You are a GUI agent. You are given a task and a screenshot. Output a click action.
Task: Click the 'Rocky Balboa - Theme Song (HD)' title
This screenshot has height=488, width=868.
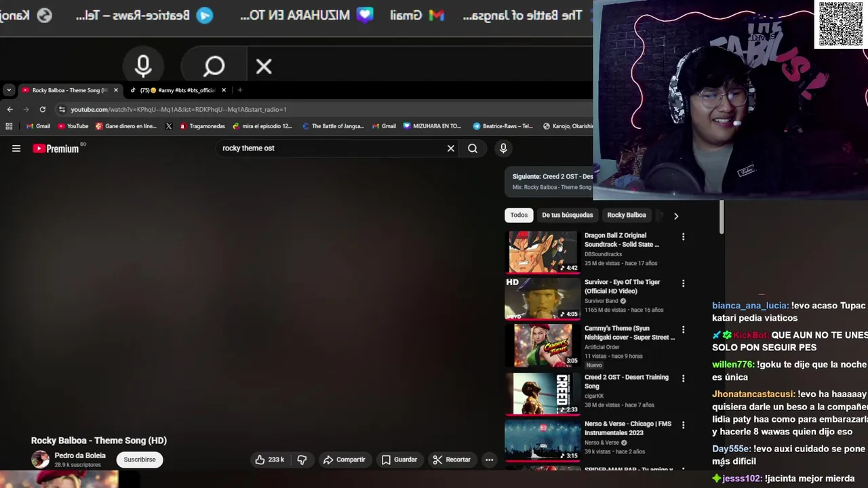[x=99, y=441]
